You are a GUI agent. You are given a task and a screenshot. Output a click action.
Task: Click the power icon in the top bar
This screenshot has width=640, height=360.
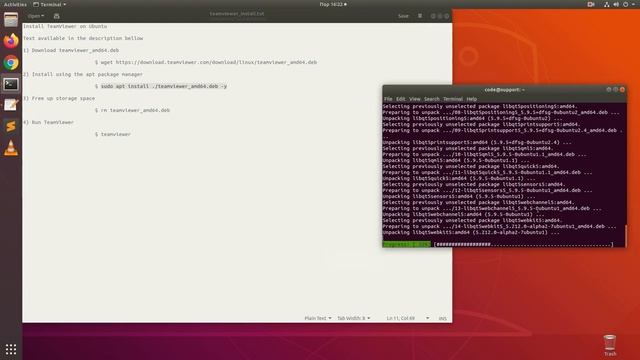pyautogui.click(x=625, y=4)
